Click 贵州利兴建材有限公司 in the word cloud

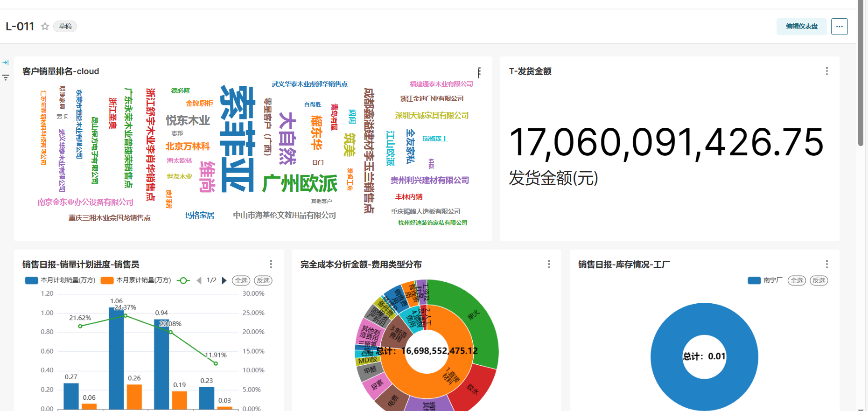(x=430, y=180)
